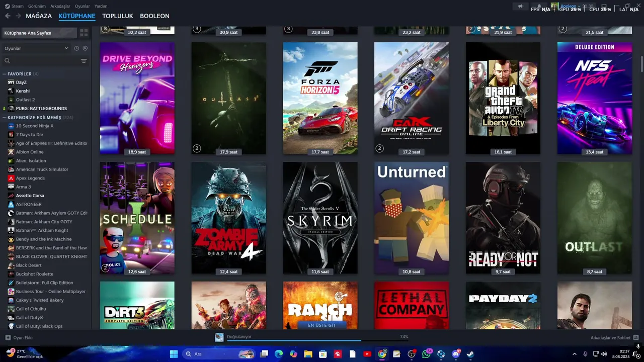Select the Unturned game cover
Viewport: 644px width, 362px height.
coord(412,218)
